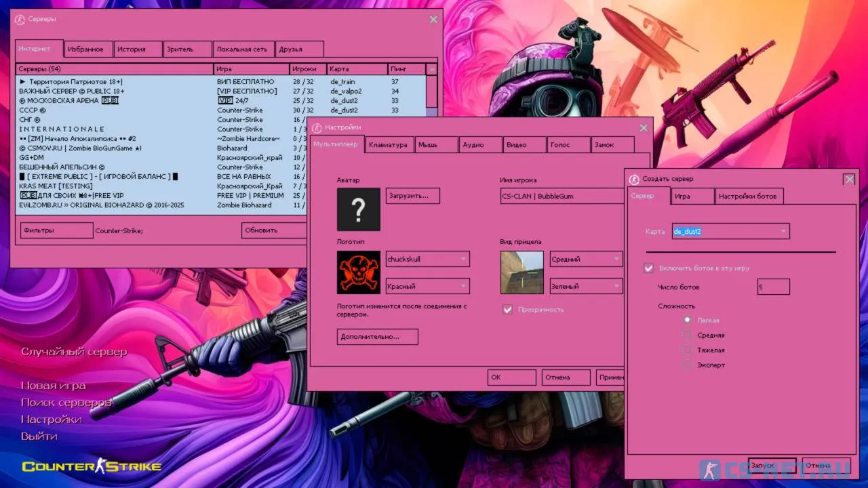Select the EVILZOMB.RU ORIGINAL BIOHAZARD server
The height and width of the screenshot is (488, 868).
click(x=161, y=205)
